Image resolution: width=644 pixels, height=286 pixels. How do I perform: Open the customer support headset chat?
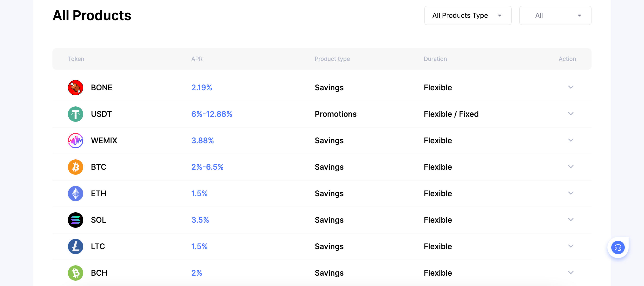618,247
